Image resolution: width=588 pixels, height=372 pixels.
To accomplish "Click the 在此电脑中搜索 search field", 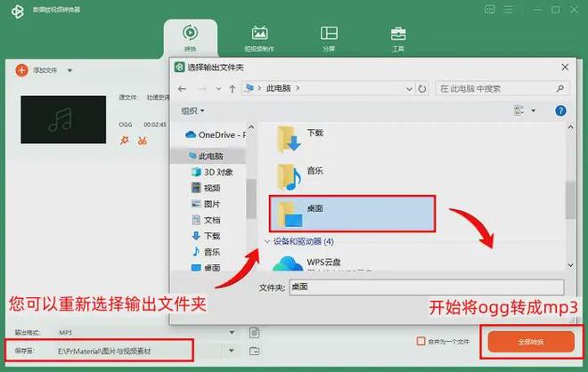I will [x=502, y=89].
